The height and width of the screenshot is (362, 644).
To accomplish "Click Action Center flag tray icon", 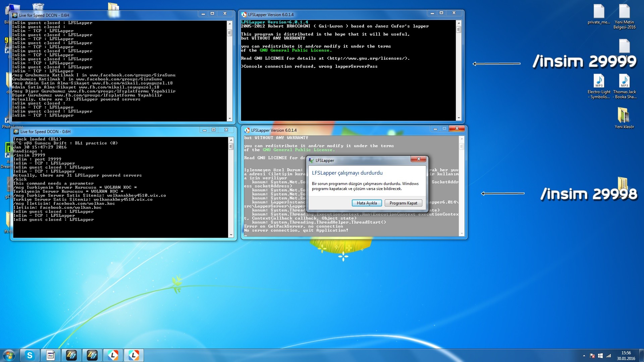I will [x=592, y=356].
